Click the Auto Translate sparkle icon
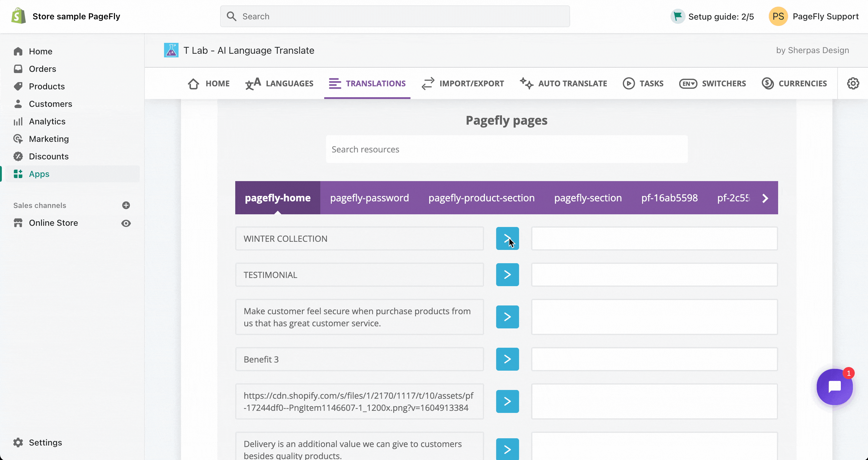Image resolution: width=868 pixels, height=460 pixels. click(x=526, y=83)
